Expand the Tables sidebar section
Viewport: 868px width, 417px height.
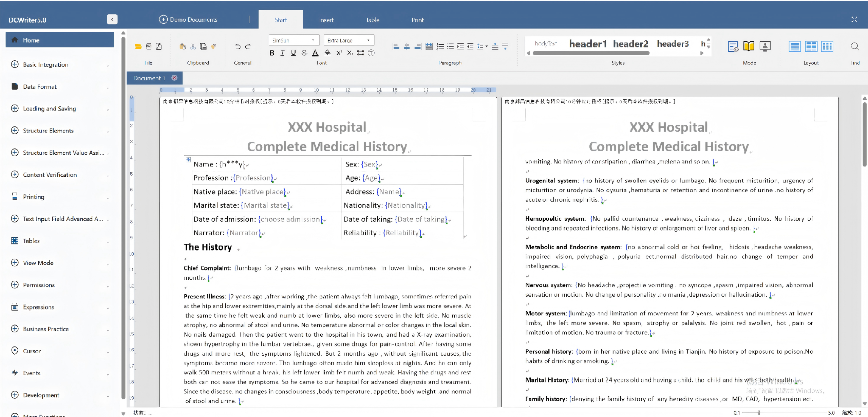tap(60, 241)
